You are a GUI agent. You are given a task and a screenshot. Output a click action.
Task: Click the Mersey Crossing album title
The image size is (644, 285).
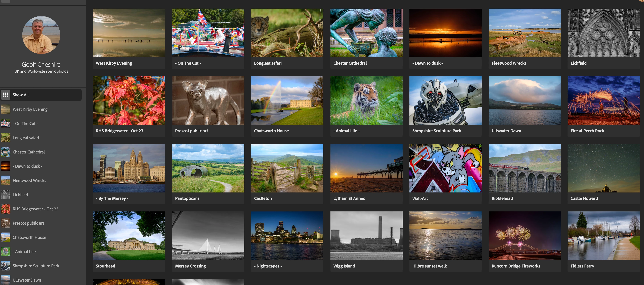[x=190, y=266]
